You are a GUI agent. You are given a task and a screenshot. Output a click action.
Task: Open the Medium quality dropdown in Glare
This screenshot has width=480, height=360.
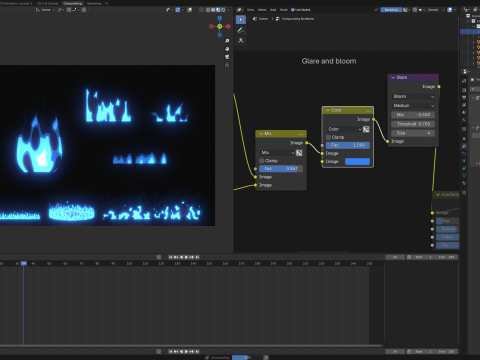(413, 105)
